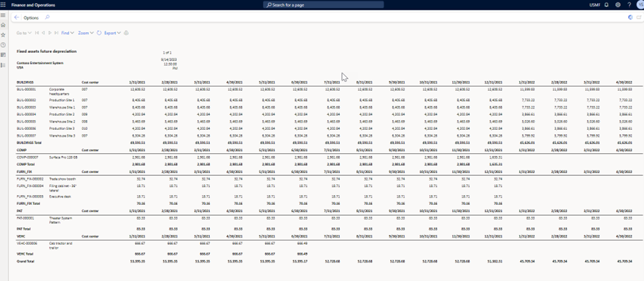This screenshot has height=281, width=644.
Task: Click Grand Total row label
Action: point(25,261)
